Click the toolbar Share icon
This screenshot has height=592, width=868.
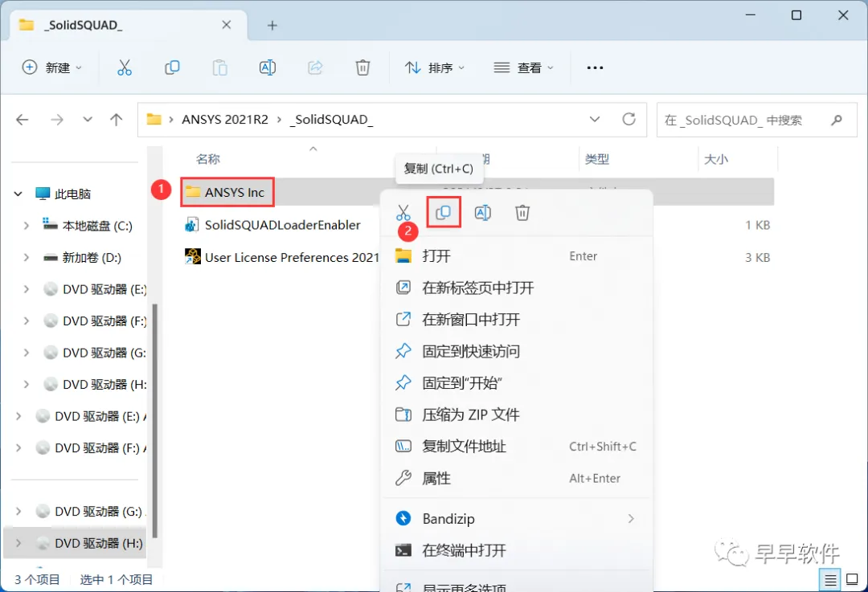pyautogui.click(x=315, y=67)
